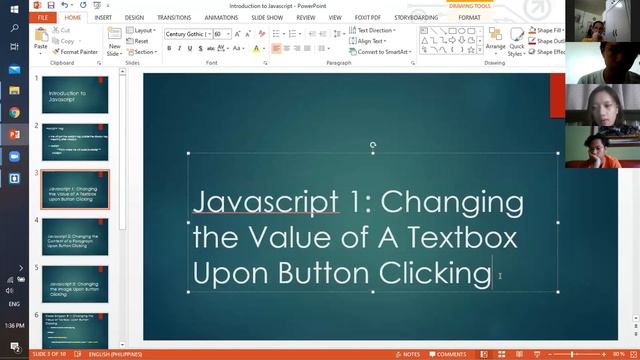The height and width of the screenshot is (360, 640).
Task: Open the Layout dropdown
Action: pyautogui.click(x=141, y=30)
